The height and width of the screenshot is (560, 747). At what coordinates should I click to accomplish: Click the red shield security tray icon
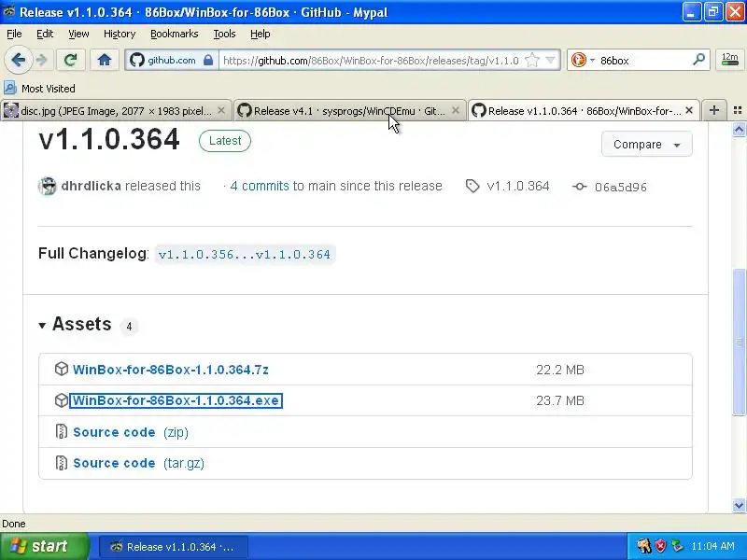click(x=661, y=546)
